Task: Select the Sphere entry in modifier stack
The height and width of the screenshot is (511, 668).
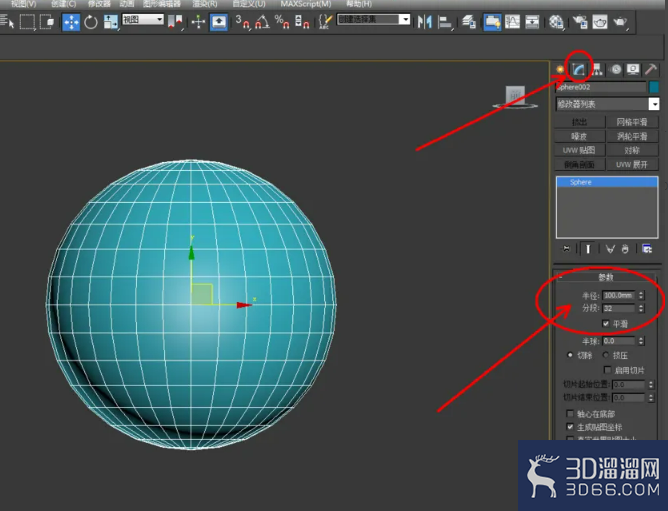Action: pyautogui.click(x=607, y=182)
